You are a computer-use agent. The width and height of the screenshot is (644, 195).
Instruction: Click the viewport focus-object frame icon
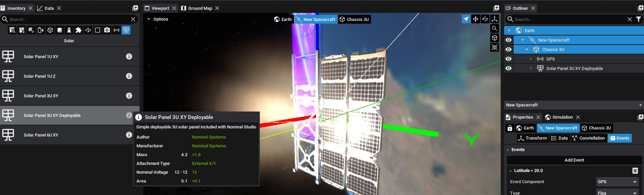(495, 47)
